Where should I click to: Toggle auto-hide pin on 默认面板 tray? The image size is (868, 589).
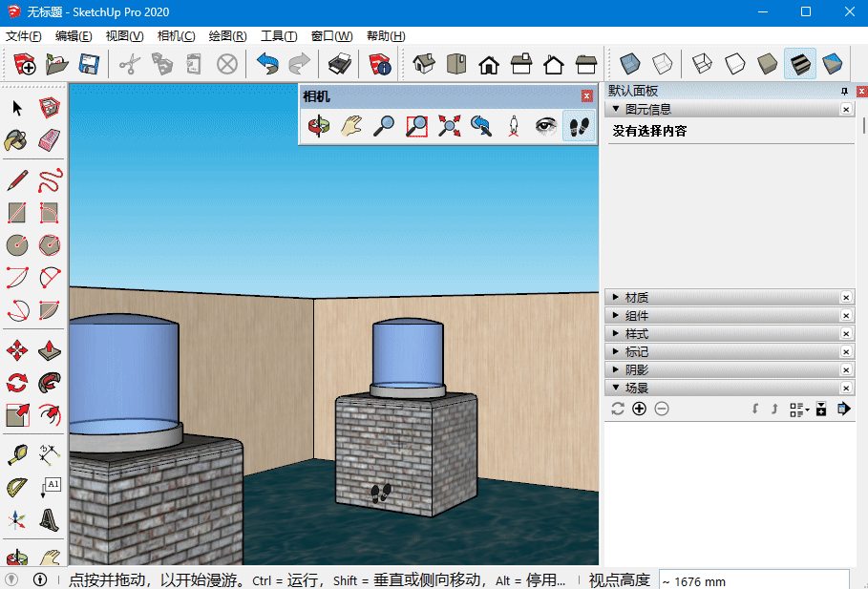pyautogui.click(x=844, y=91)
